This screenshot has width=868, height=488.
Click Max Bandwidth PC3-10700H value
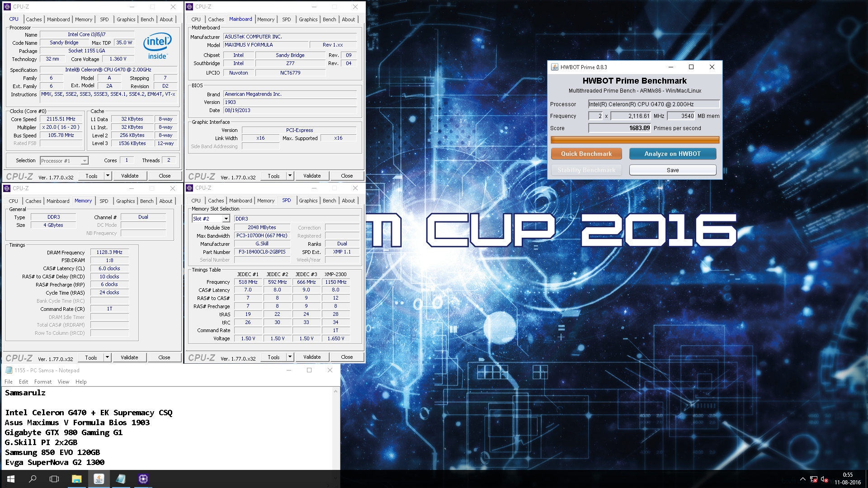tap(262, 236)
